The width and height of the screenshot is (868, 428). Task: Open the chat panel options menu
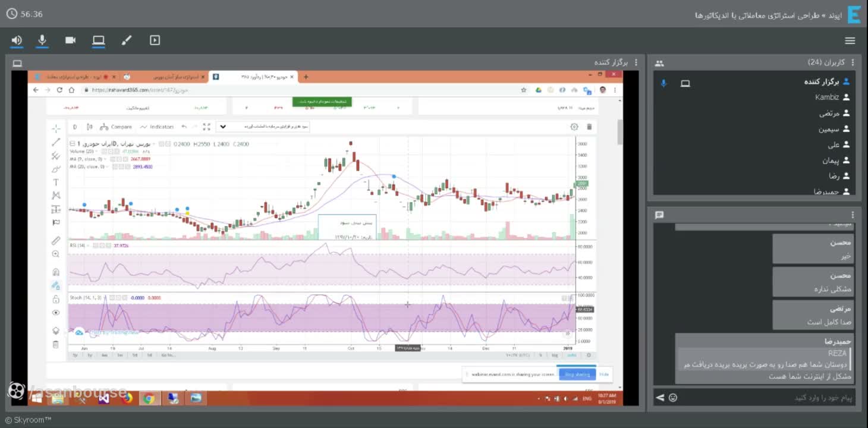(x=853, y=215)
